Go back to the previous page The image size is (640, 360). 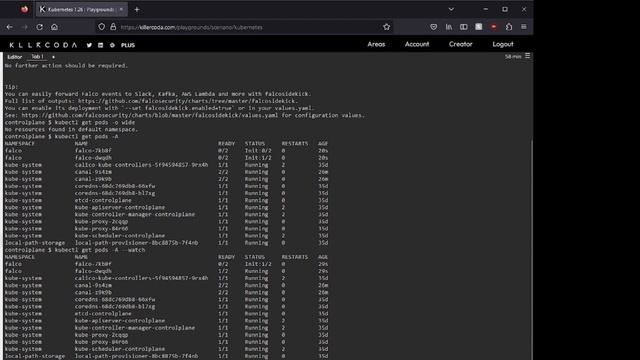(9, 27)
